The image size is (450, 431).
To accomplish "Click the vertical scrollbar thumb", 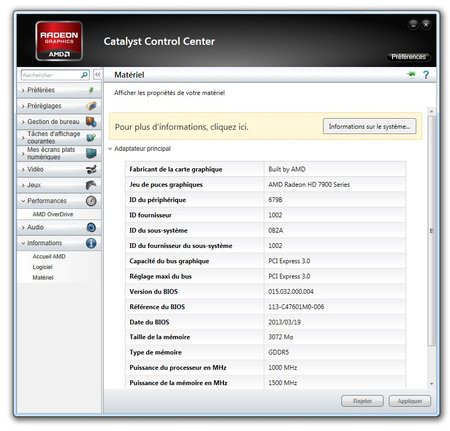I will click(431, 231).
